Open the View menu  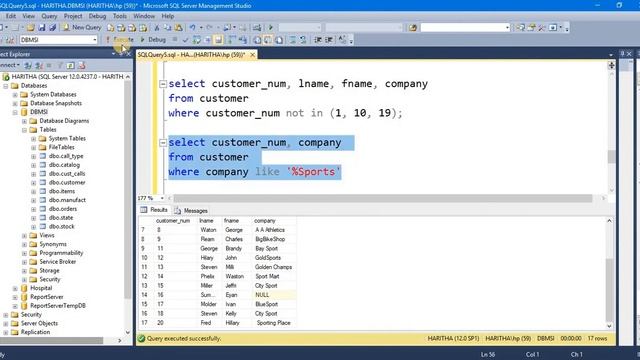[x=28, y=16]
